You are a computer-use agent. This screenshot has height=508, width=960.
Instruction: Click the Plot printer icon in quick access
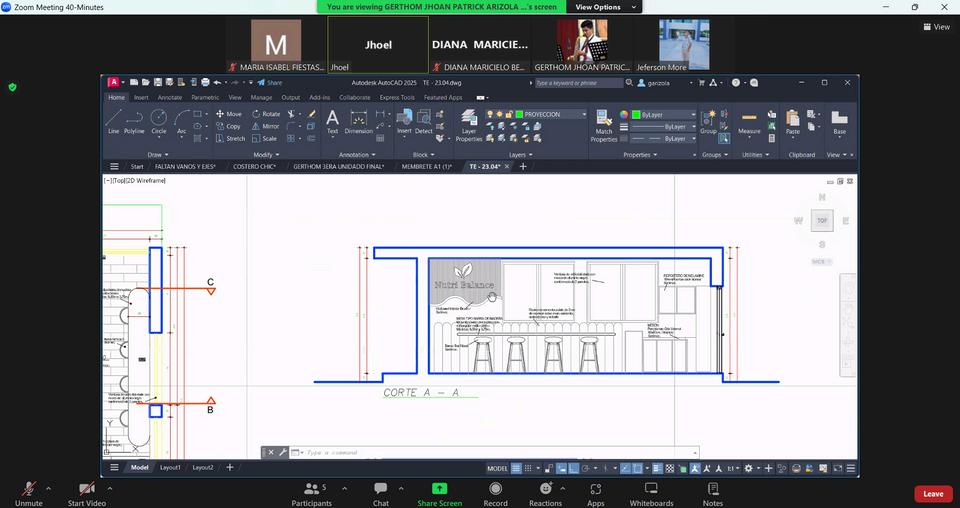click(205, 83)
